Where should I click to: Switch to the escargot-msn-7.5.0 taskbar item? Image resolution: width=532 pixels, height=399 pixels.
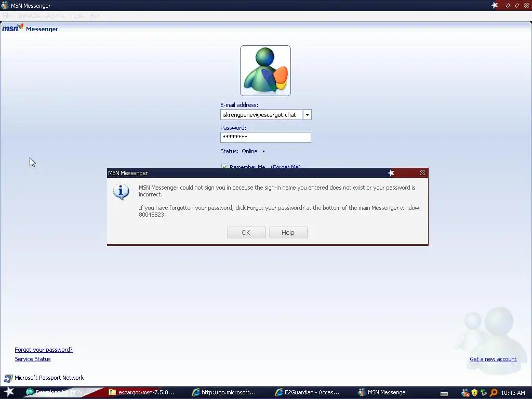(x=141, y=392)
